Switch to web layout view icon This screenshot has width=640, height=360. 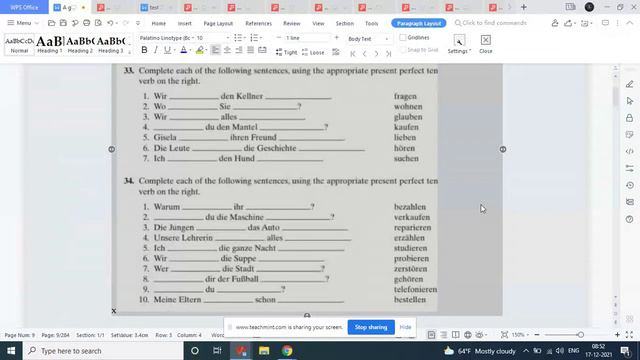[x=467, y=335]
